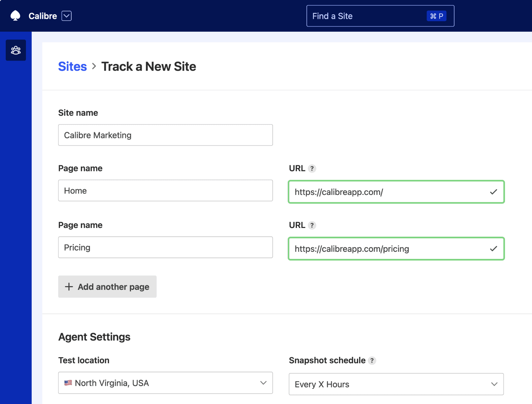532x404 pixels.
Task: Edit the https://calibreapp.com/ URL field
Action: tap(387, 192)
